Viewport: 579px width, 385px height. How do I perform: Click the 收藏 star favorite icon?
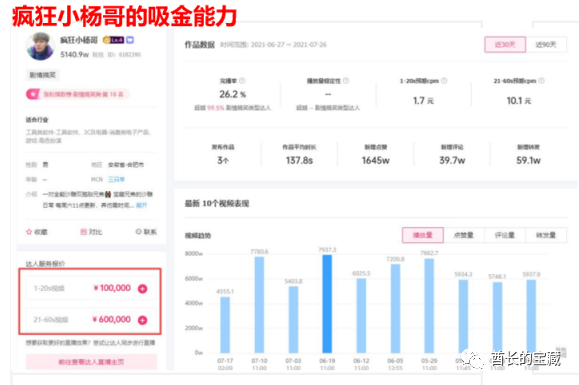(29, 232)
